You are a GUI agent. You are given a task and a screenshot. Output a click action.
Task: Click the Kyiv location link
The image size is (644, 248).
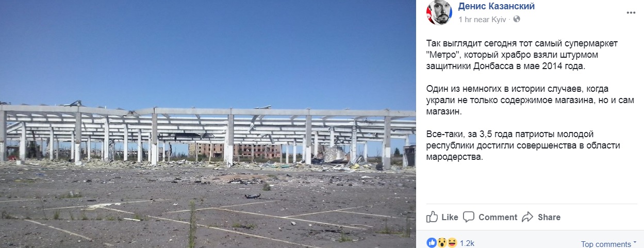tap(499, 19)
